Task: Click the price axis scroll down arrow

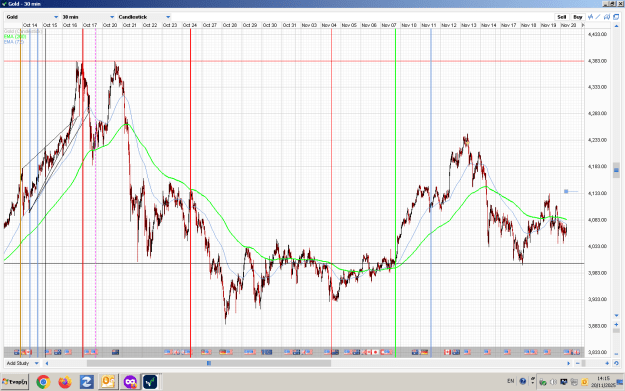Action: point(616,315)
